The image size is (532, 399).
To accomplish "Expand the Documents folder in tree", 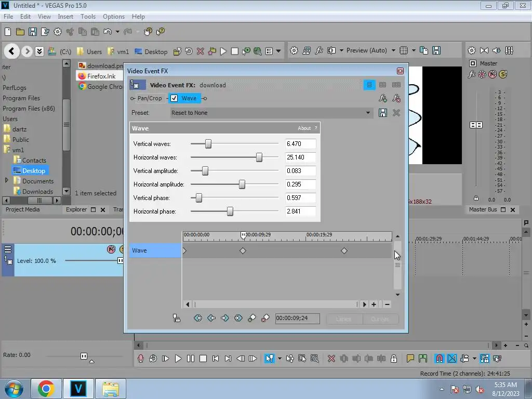I will [x=6, y=180].
